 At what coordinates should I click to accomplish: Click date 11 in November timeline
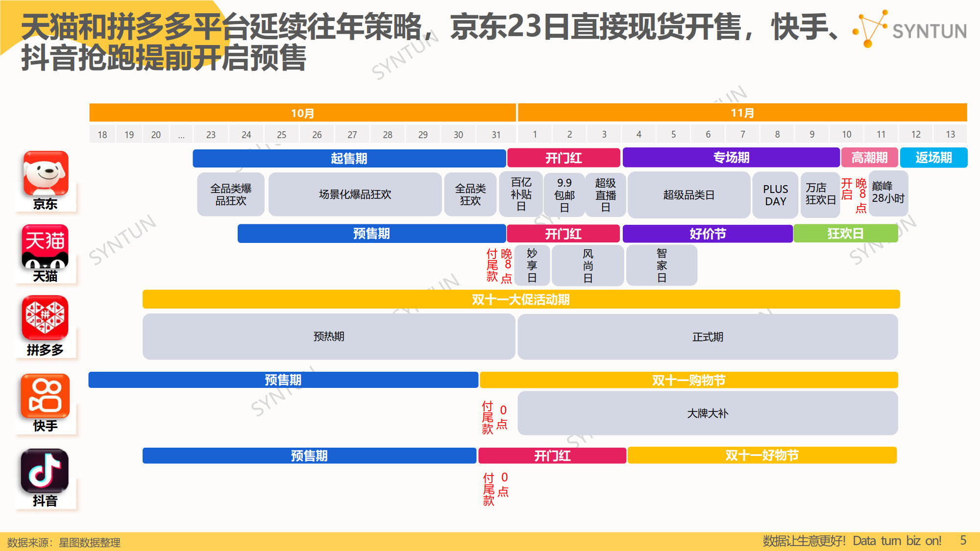(881, 134)
